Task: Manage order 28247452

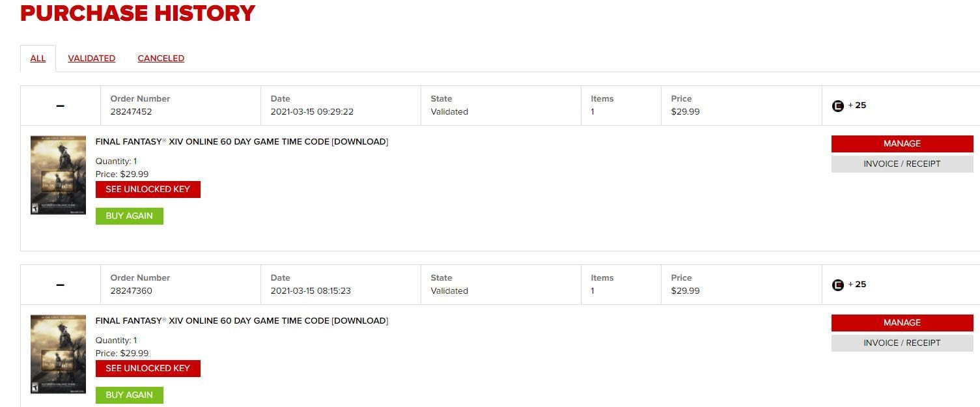Action: (x=902, y=144)
